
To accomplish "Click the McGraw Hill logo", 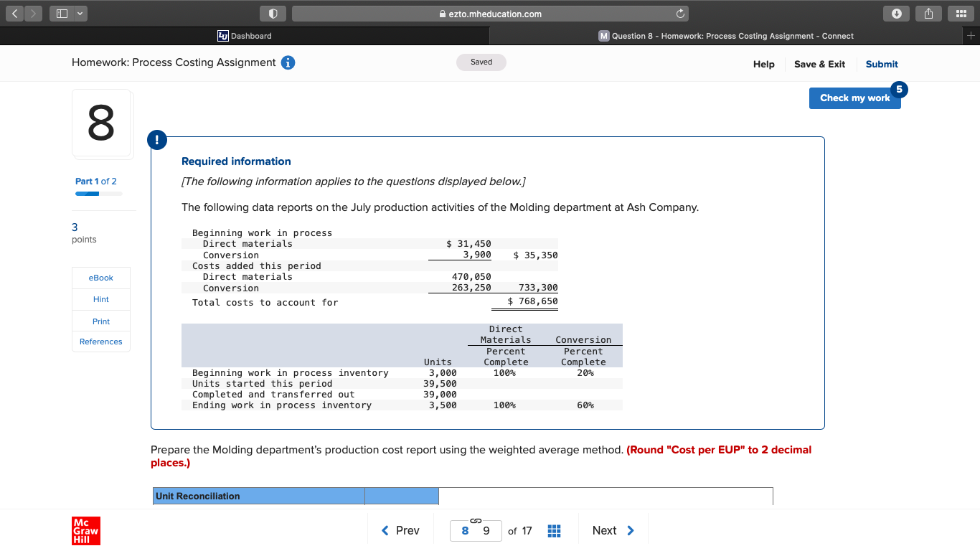I will coord(85,531).
